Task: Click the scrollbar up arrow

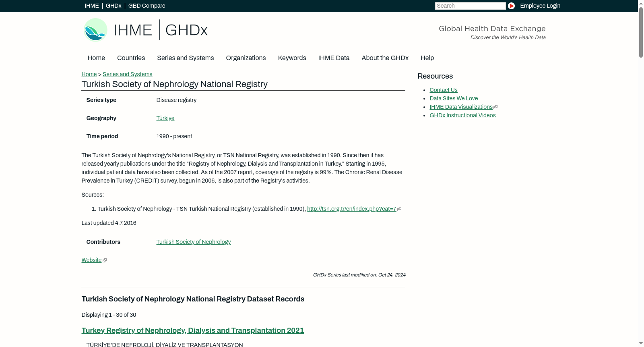Action: pyautogui.click(x=641, y=3)
